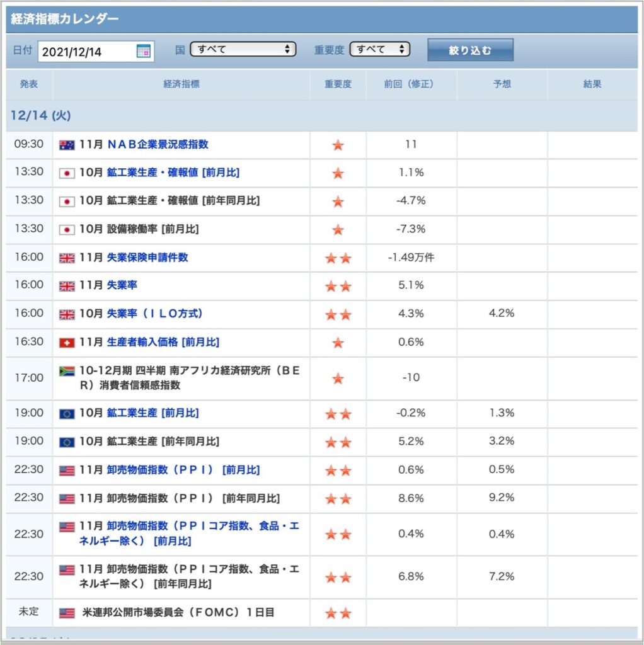Click the star on 南アフリカ消費者信頼感指数 row
The width and height of the screenshot is (644, 645).
[338, 379]
